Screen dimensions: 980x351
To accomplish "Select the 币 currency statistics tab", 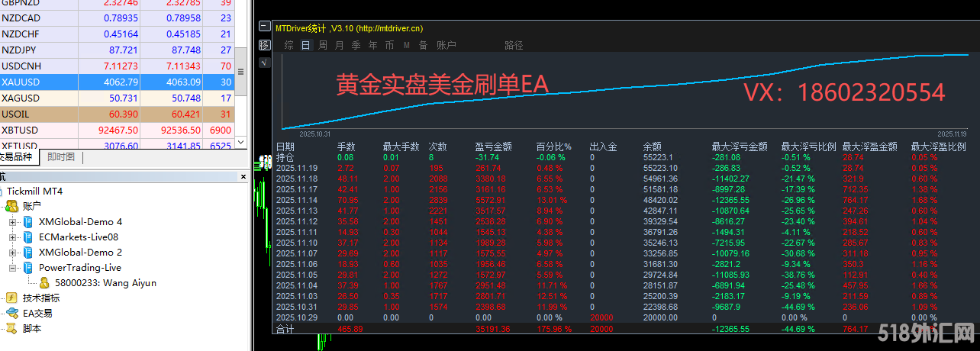I will 390,45.
